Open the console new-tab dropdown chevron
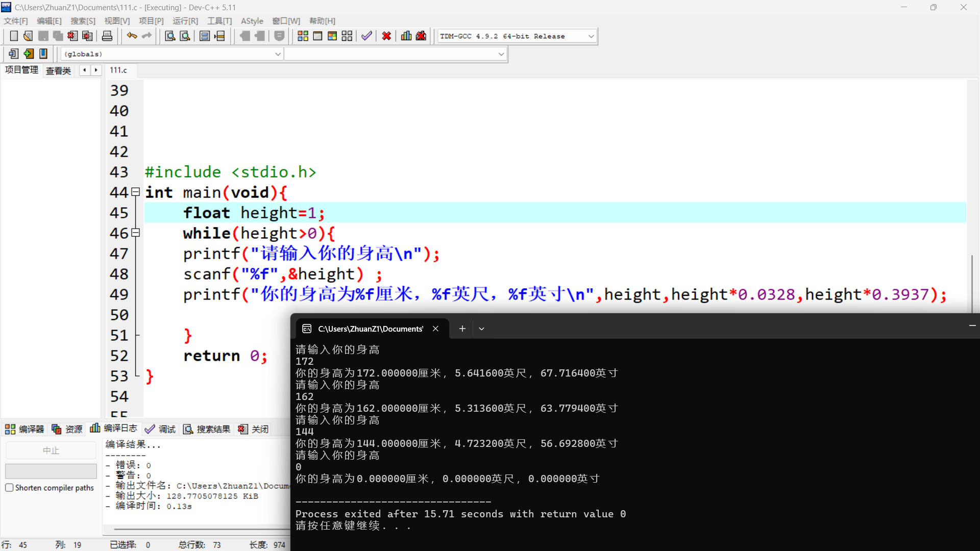Screen dimensions: 980x551 point(481,329)
